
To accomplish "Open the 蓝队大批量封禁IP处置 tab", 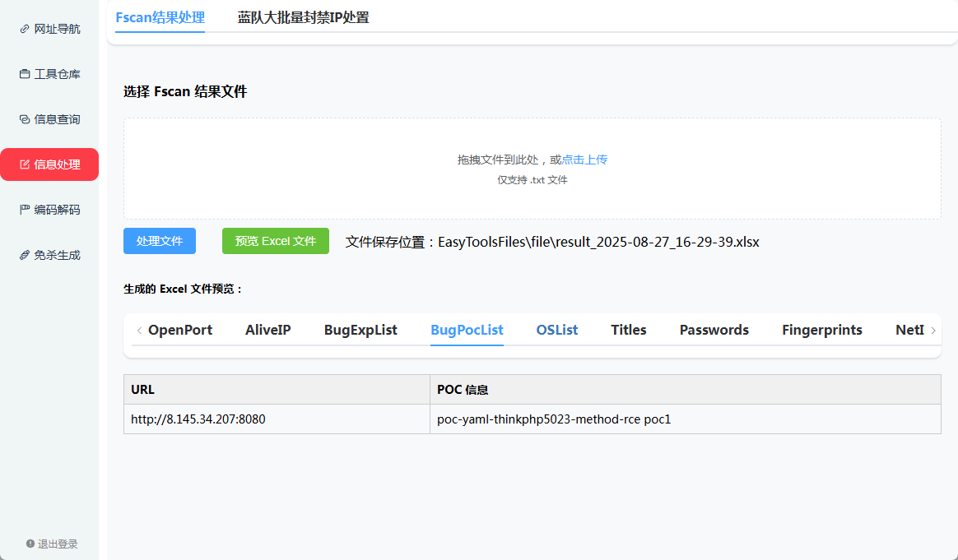I will pos(303,17).
